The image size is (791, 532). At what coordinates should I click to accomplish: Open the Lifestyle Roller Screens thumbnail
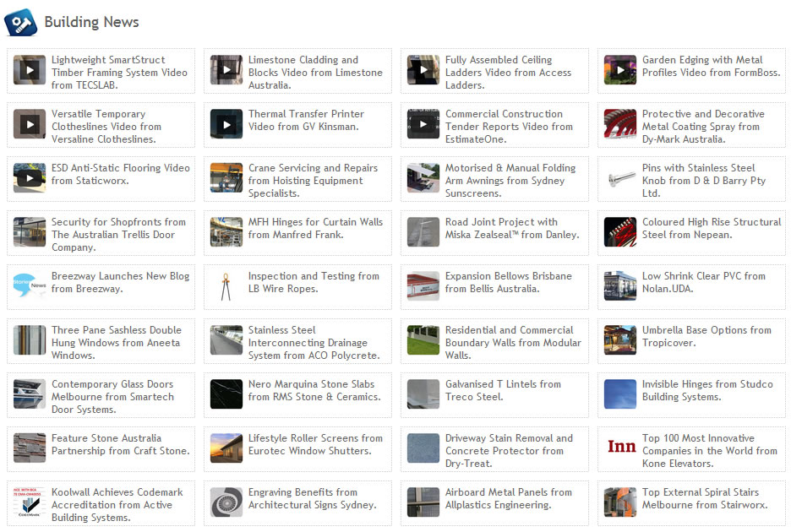(226, 448)
